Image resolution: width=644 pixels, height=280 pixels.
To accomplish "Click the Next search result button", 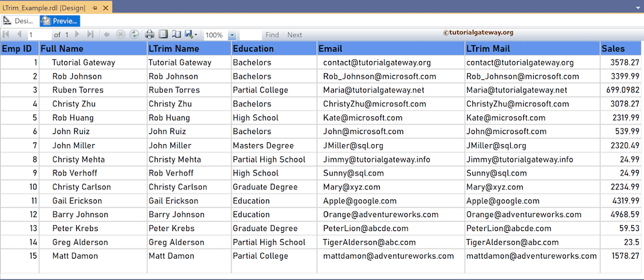I will (294, 35).
